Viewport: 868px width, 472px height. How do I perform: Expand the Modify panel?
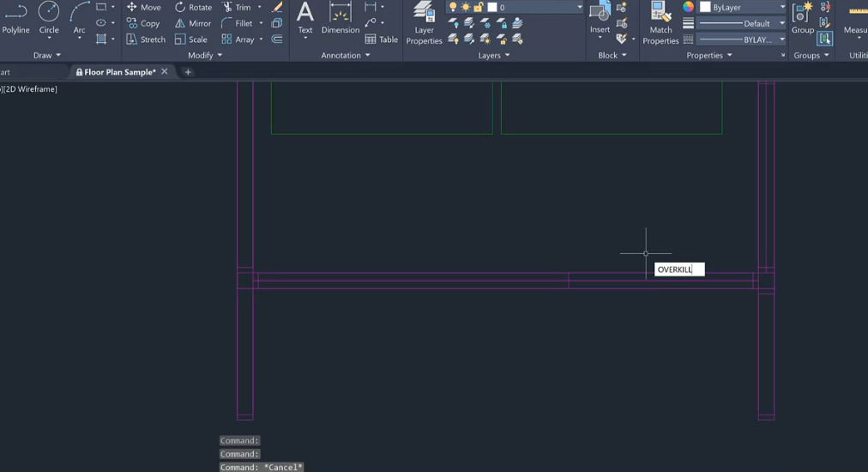point(205,56)
